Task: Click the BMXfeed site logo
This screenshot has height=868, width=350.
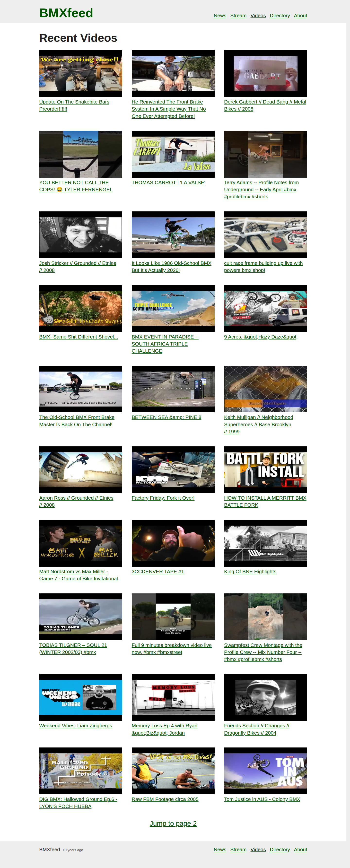Action: [66, 13]
